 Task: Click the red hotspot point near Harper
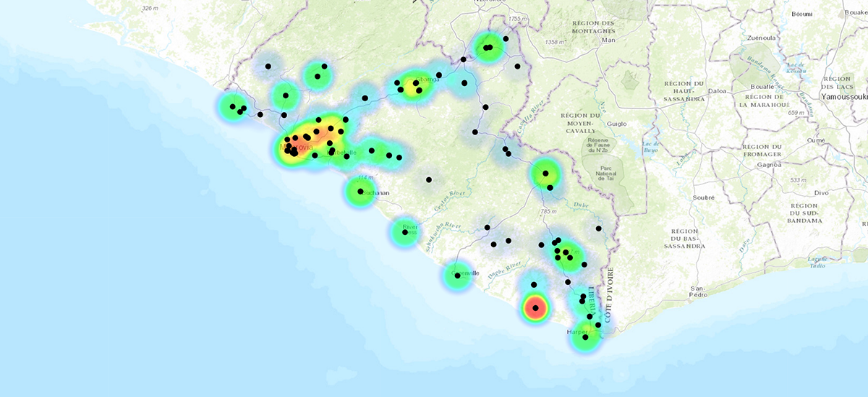pyautogui.click(x=535, y=308)
